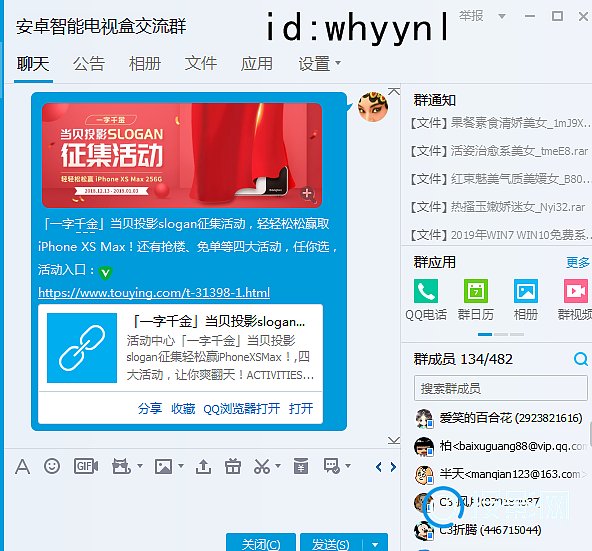The height and width of the screenshot is (551, 592).
Task: Click the zoom plus icon on banner image
Action: [x=308, y=194]
